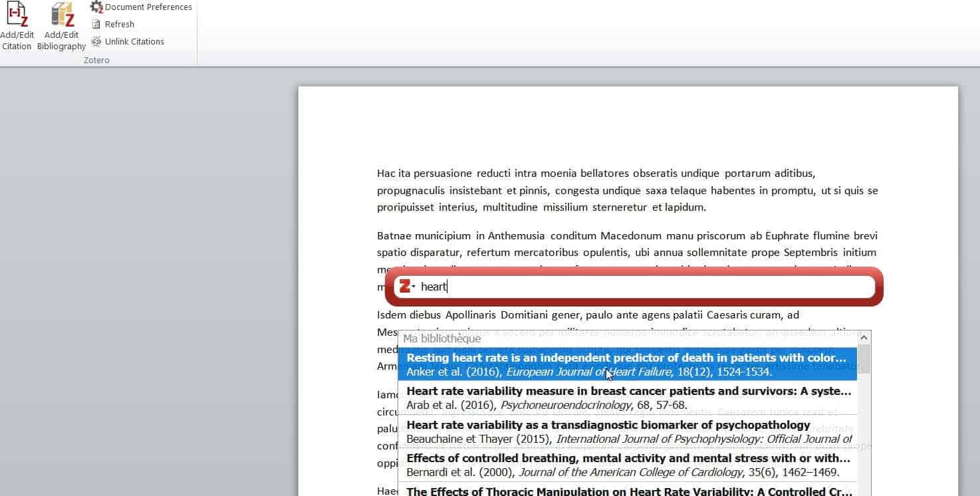Image resolution: width=980 pixels, height=496 pixels.
Task: Place the cursor in the "Hac ita persuasione" paragraph
Action: point(627,190)
